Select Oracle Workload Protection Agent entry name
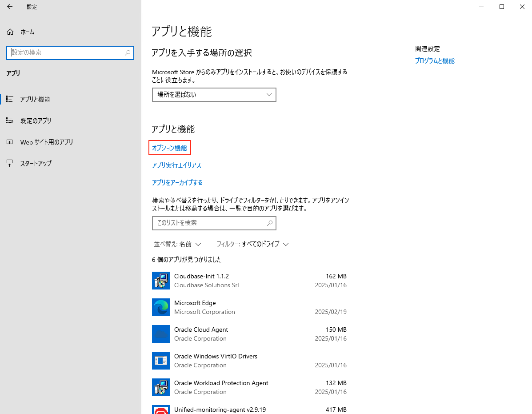The width and height of the screenshot is (532, 414). [221, 383]
